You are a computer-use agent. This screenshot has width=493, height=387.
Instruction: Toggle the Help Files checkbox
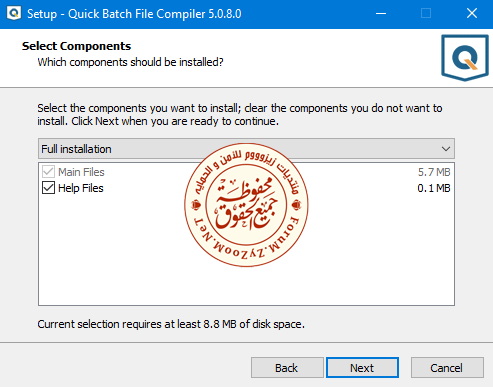(x=48, y=188)
